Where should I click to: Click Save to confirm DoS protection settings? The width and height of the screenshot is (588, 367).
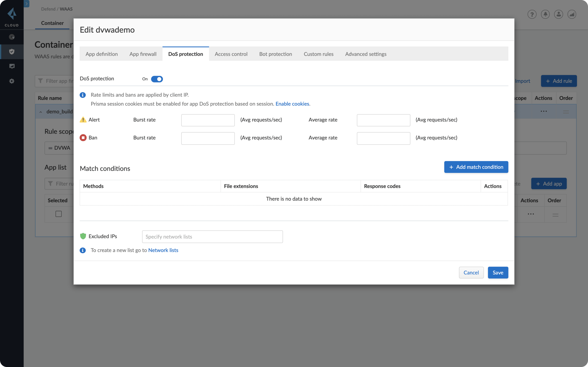point(498,272)
